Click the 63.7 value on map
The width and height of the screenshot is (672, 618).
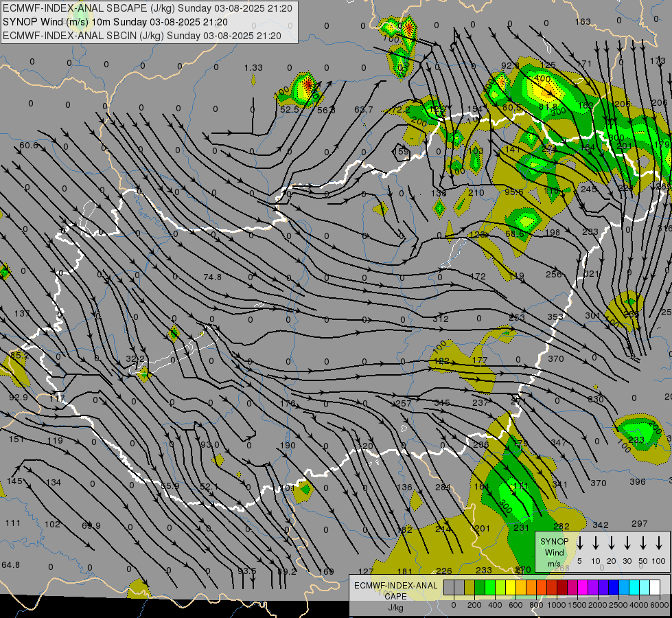point(363,109)
